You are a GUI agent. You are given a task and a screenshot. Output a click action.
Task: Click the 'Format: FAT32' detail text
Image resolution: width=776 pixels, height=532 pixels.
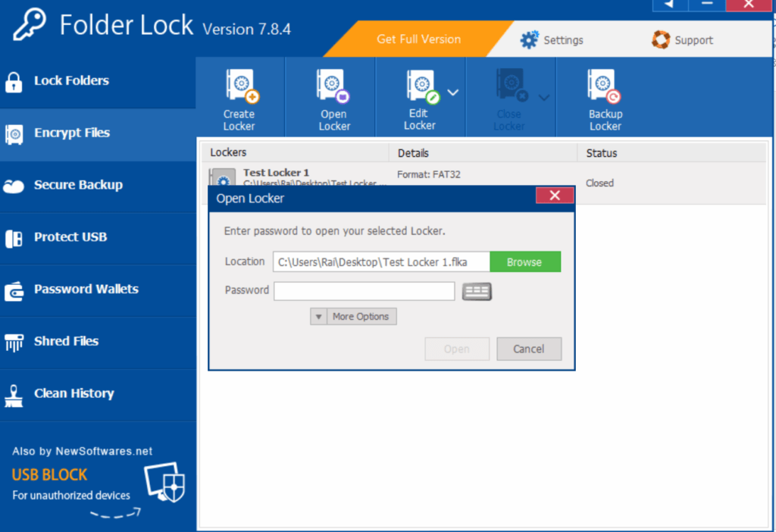click(429, 175)
